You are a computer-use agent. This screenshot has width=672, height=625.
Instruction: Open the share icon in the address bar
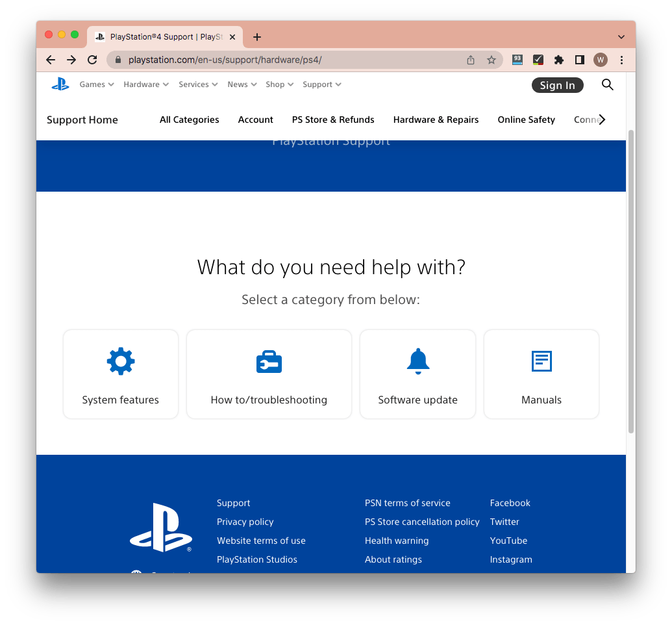click(470, 59)
